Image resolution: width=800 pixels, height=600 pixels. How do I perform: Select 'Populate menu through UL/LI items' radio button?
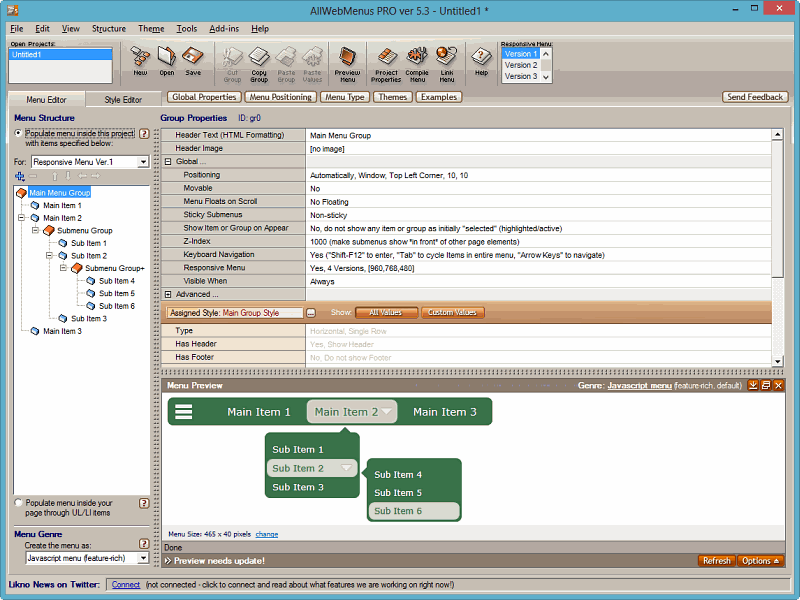point(18,503)
